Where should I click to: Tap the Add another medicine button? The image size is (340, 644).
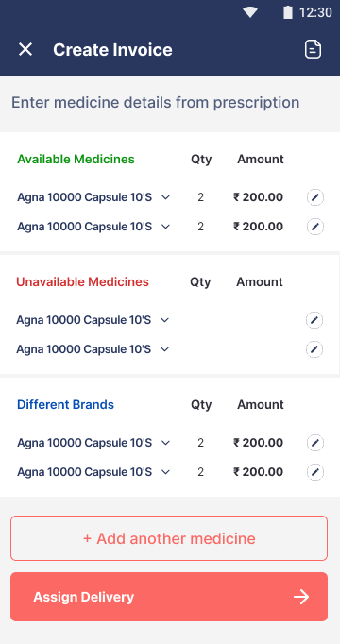pos(169,538)
